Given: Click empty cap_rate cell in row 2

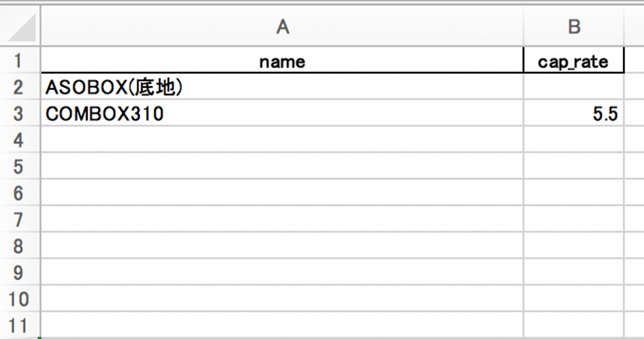Looking at the screenshot, I should (x=573, y=88).
